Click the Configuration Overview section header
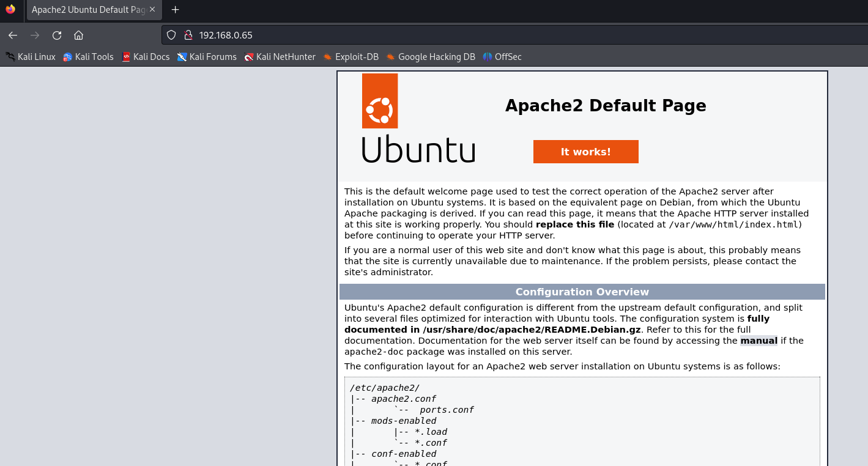The height and width of the screenshot is (466, 868). tap(582, 292)
